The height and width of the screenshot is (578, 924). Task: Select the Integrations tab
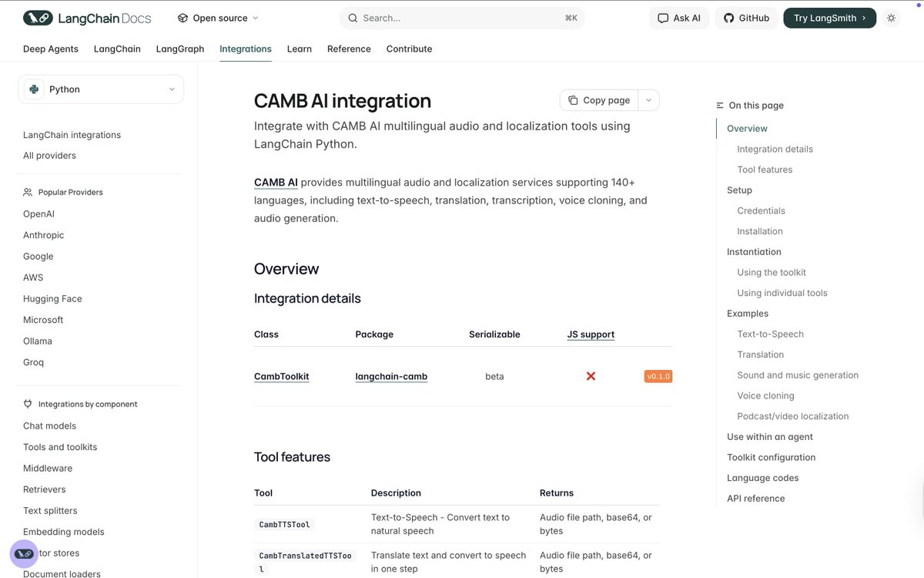point(246,49)
